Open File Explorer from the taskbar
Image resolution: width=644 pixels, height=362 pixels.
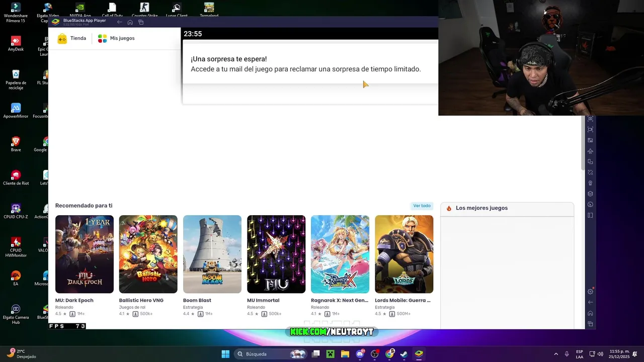(345, 354)
